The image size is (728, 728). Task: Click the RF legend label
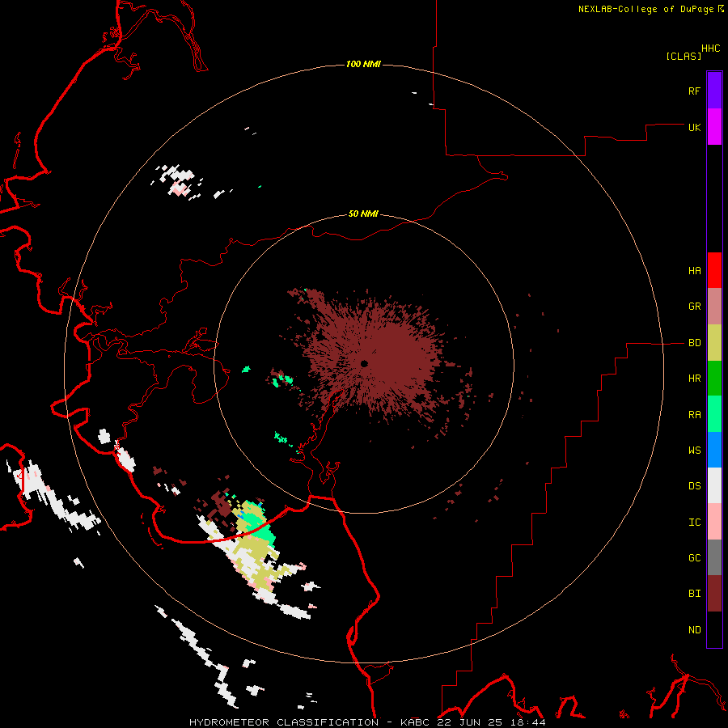[694, 91]
